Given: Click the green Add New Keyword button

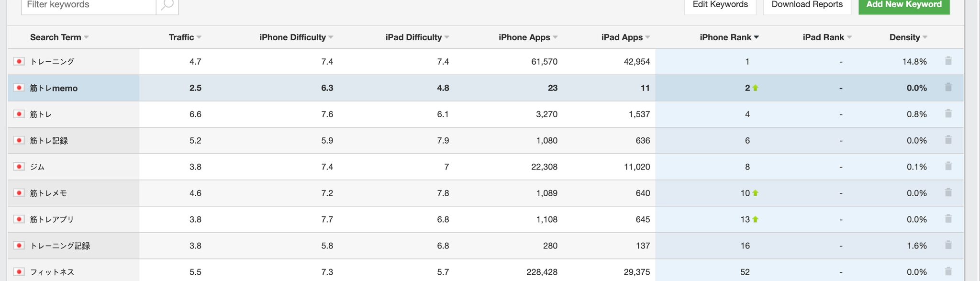Looking at the screenshot, I should pos(904,5).
